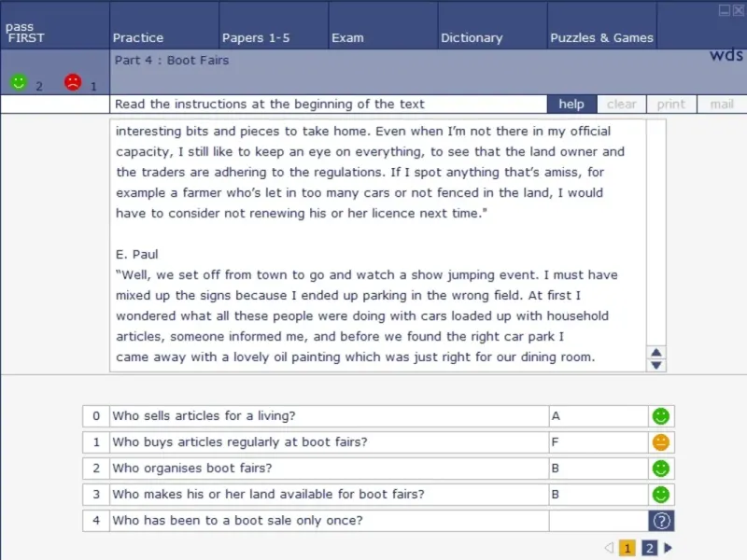Click orange neutral face beside question 1
This screenshot has width=747, height=560.
(x=661, y=442)
